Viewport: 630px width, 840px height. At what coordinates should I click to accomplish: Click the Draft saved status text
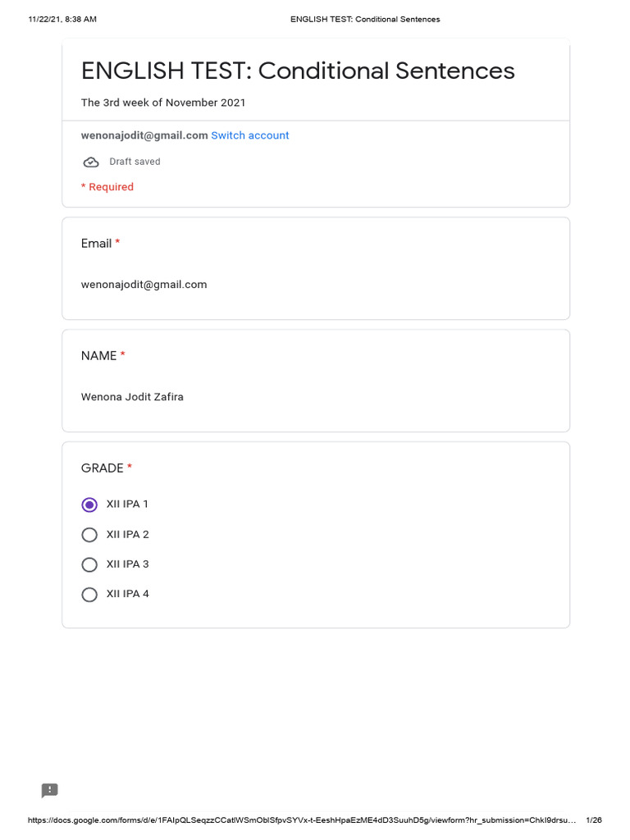(135, 162)
